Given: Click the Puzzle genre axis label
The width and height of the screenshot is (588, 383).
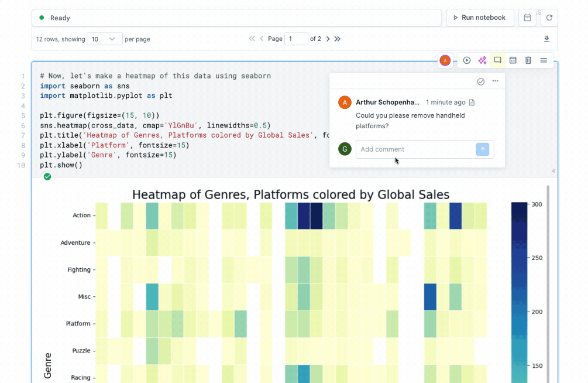Looking at the screenshot, I should pyautogui.click(x=81, y=351).
